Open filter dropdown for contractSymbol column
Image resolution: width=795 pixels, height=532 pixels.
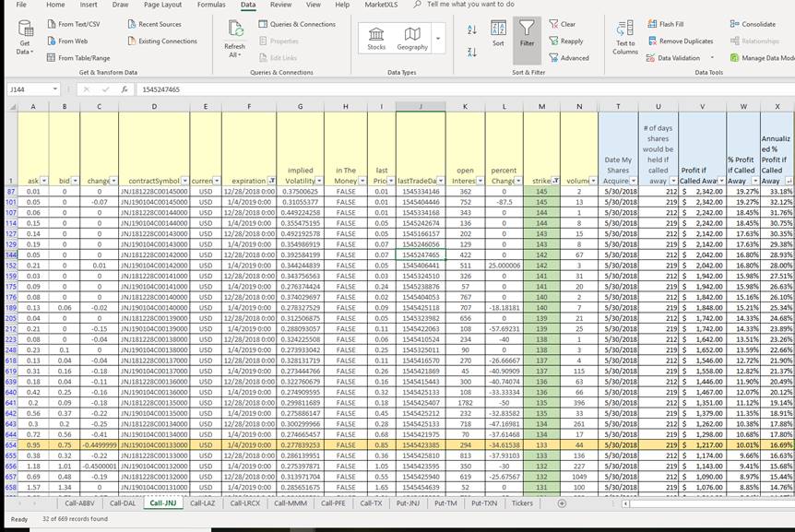[x=185, y=181]
